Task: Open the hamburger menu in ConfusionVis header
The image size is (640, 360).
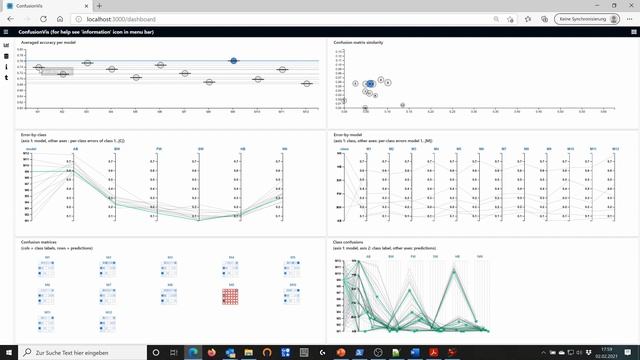Action: tap(6, 32)
